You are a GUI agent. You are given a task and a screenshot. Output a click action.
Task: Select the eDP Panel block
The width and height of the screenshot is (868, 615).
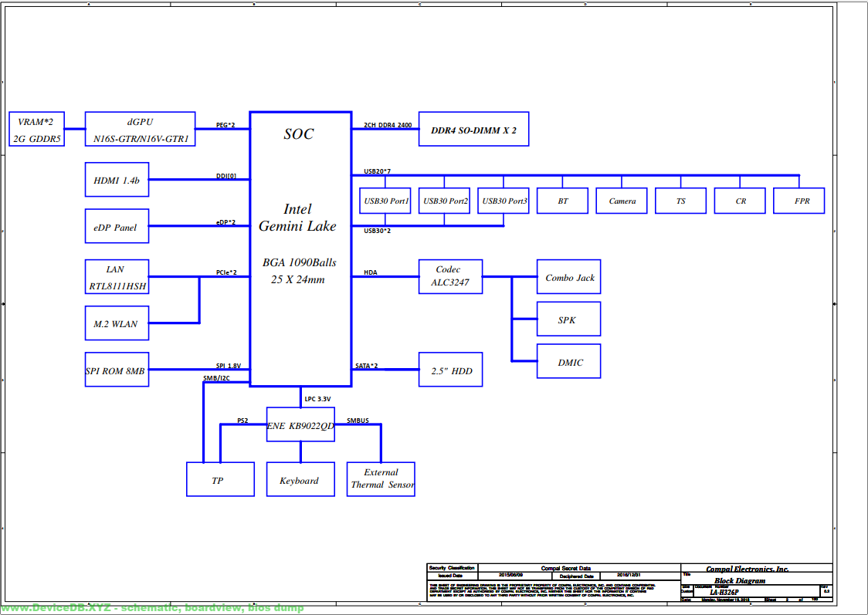[x=117, y=226]
